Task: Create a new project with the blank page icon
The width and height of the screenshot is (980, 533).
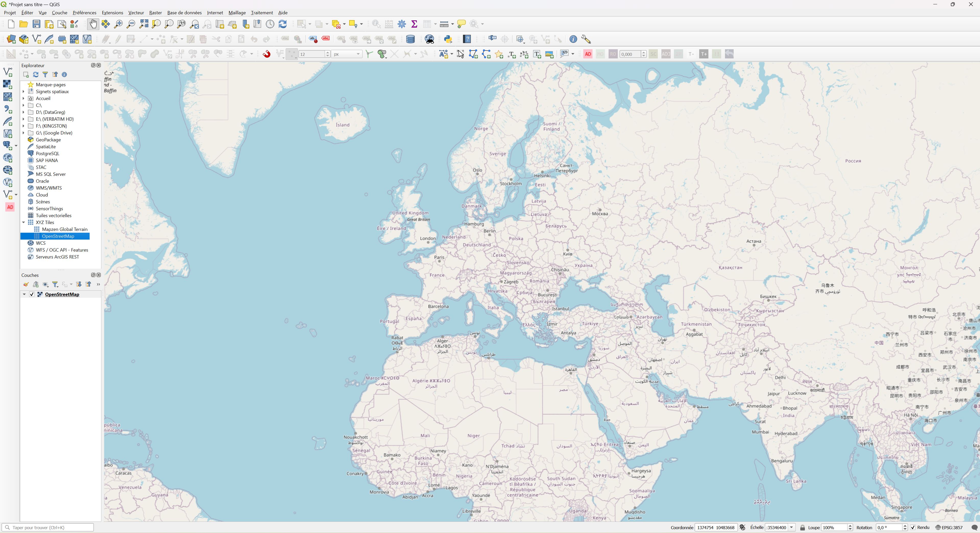Action: tap(11, 24)
